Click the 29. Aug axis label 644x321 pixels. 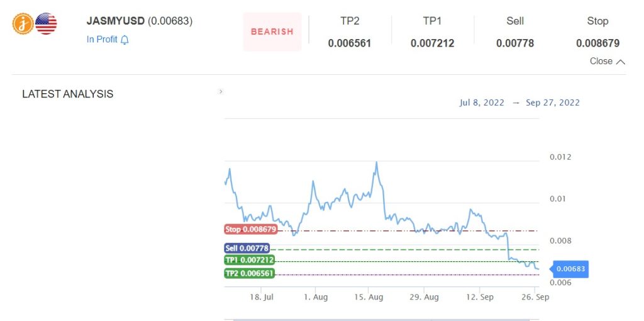tap(424, 297)
